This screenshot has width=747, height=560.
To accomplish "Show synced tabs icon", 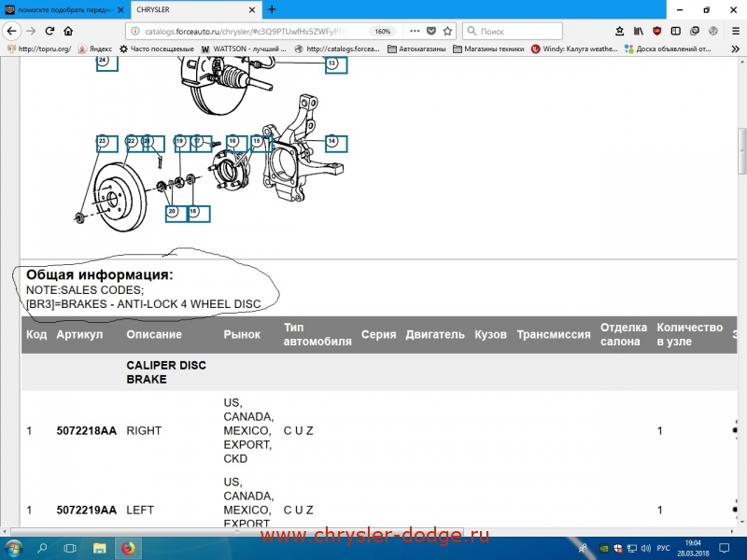I will pyautogui.click(x=695, y=32).
